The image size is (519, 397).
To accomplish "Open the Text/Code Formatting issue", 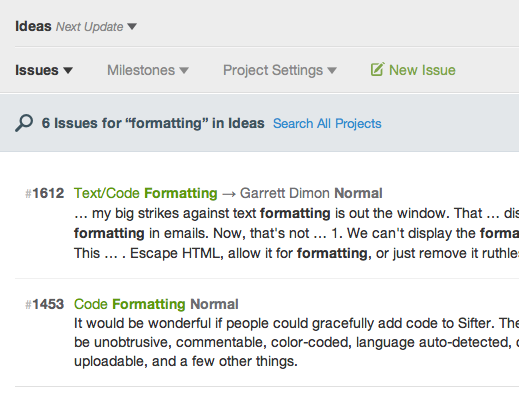I will tap(146, 193).
